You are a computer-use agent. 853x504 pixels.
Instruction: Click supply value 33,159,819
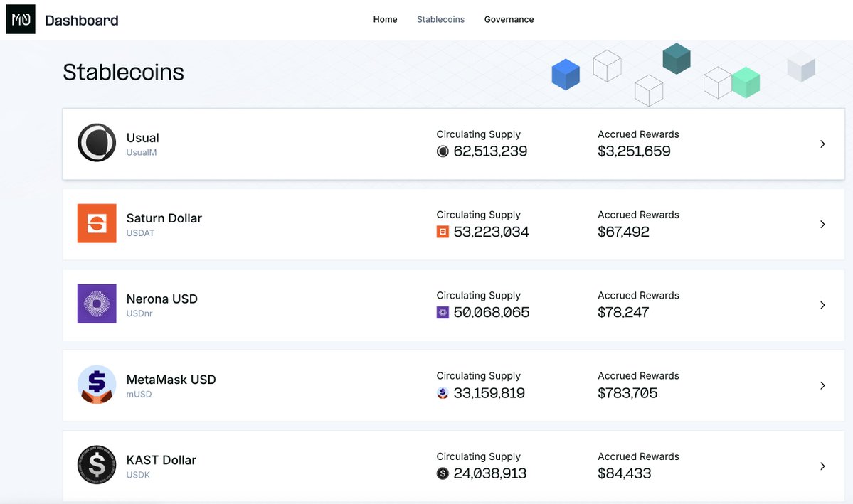coord(489,392)
